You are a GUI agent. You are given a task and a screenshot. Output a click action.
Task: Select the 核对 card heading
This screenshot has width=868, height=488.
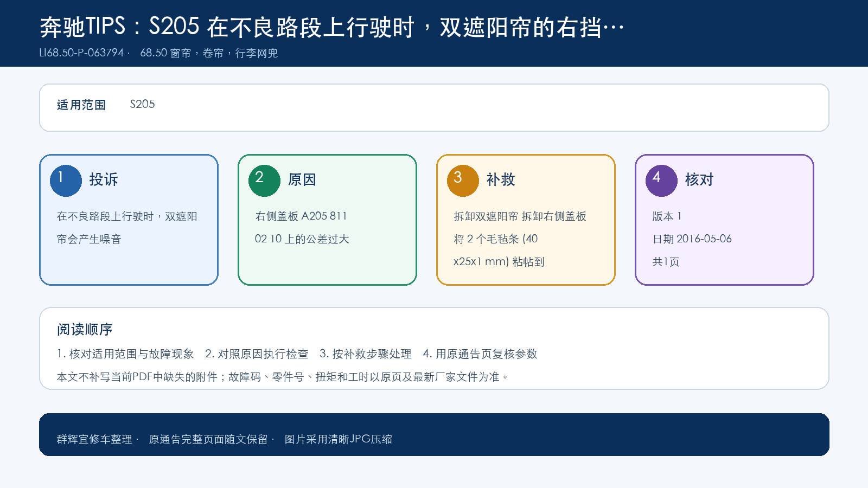(699, 179)
